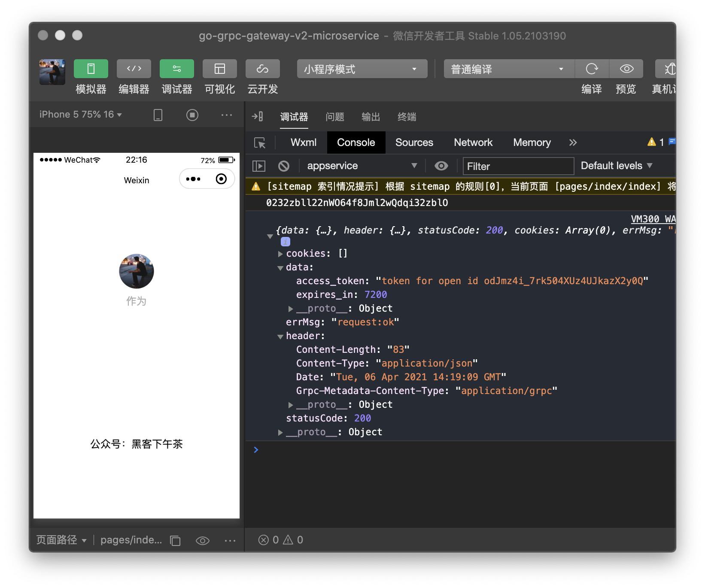Screen dimensions: 705x588
Task: Click the blue message count icon
Action: (x=672, y=142)
